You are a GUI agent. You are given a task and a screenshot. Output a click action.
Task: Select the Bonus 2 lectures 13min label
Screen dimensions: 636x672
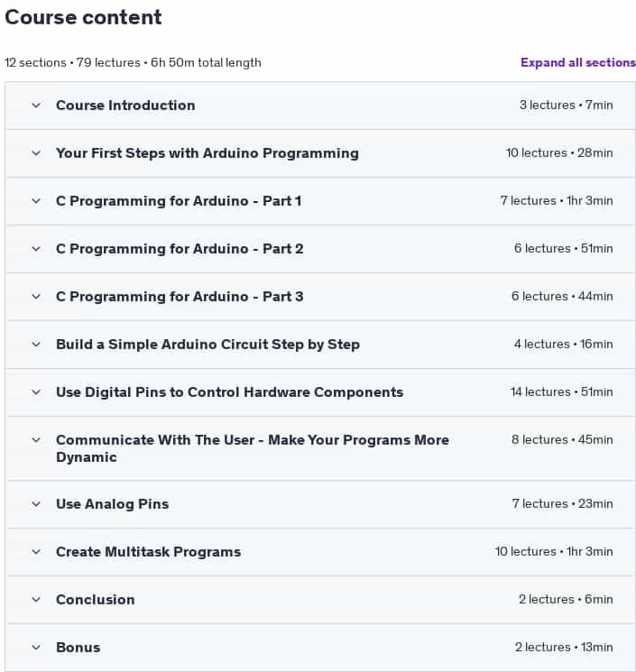click(564, 647)
